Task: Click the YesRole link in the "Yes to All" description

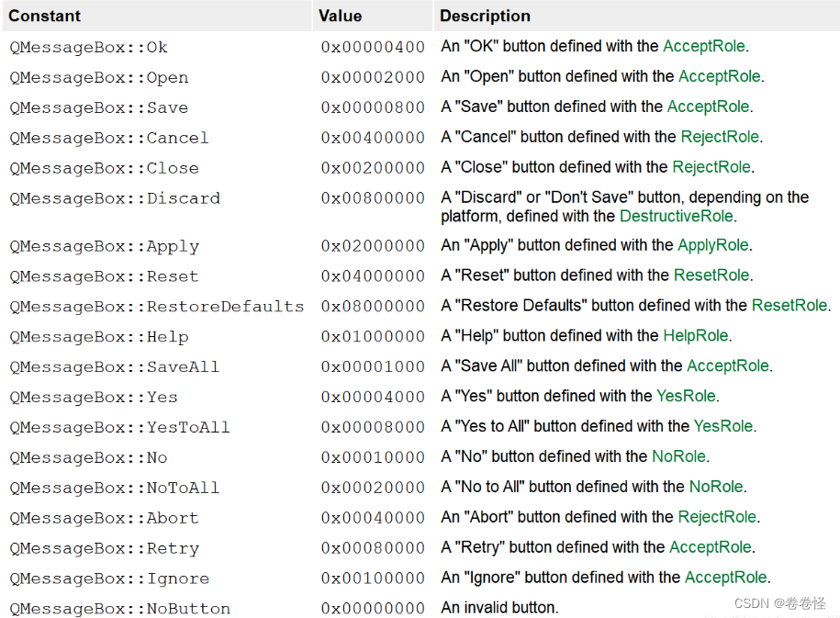Action: pyautogui.click(x=723, y=426)
